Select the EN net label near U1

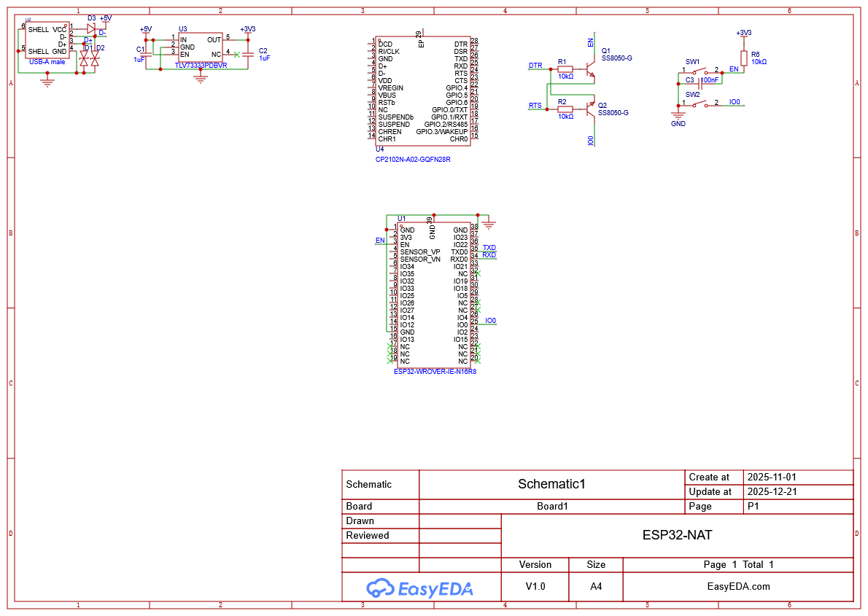click(x=379, y=241)
